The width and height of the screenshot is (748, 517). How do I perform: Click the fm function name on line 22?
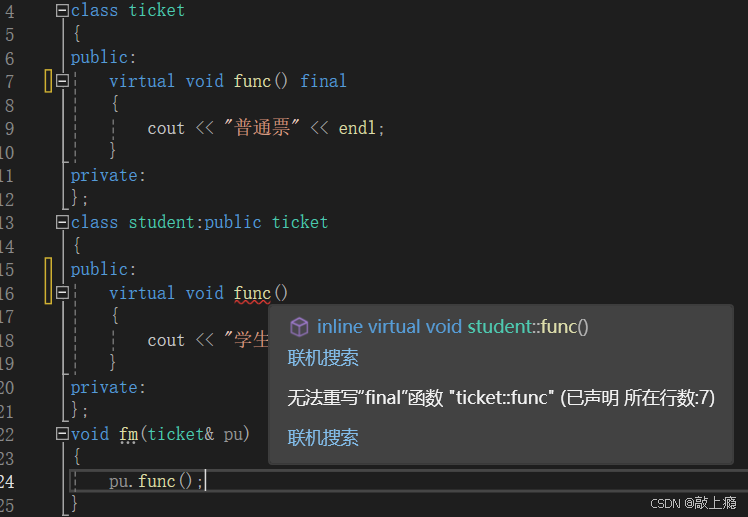click(x=128, y=434)
